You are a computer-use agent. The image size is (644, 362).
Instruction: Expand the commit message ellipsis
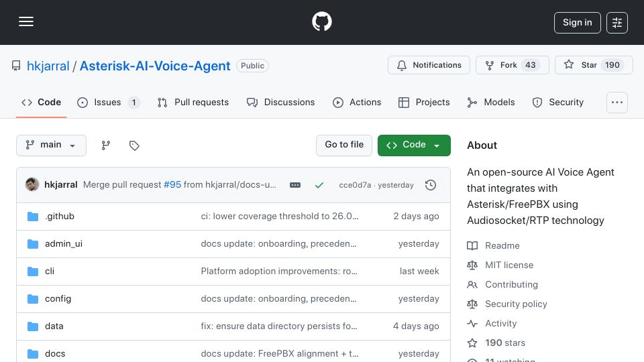(295, 185)
